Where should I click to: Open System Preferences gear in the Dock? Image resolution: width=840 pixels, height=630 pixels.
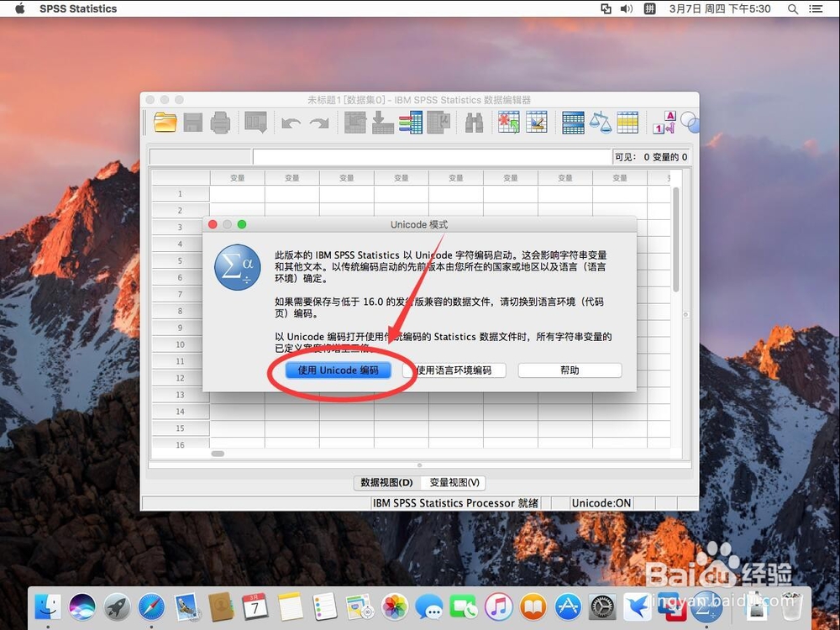click(602, 607)
